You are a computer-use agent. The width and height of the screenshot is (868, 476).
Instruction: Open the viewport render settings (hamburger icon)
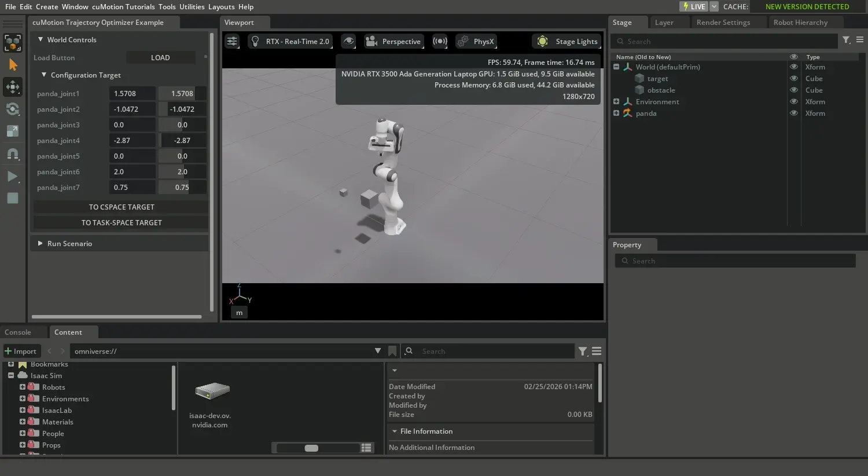(x=231, y=41)
